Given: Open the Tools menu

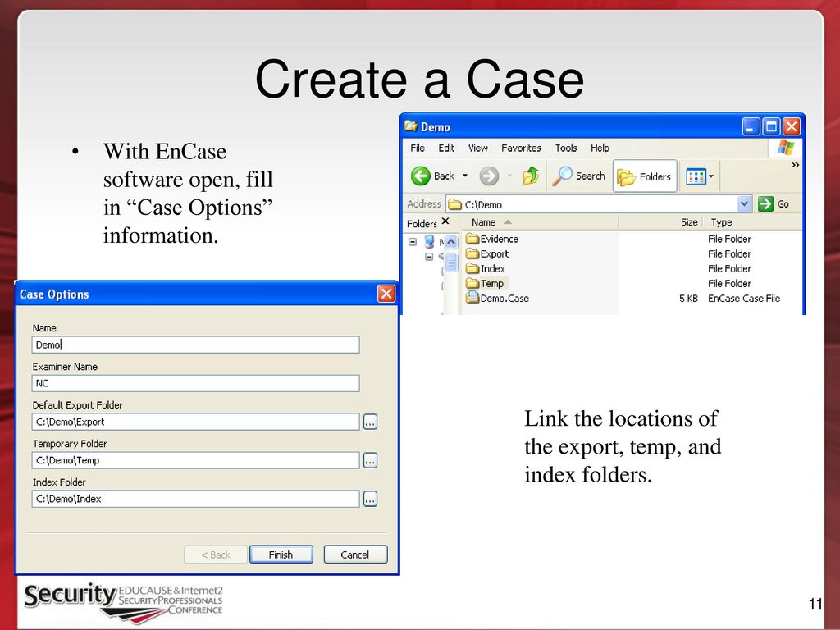Looking at the screenshot, I should (566, 148).
